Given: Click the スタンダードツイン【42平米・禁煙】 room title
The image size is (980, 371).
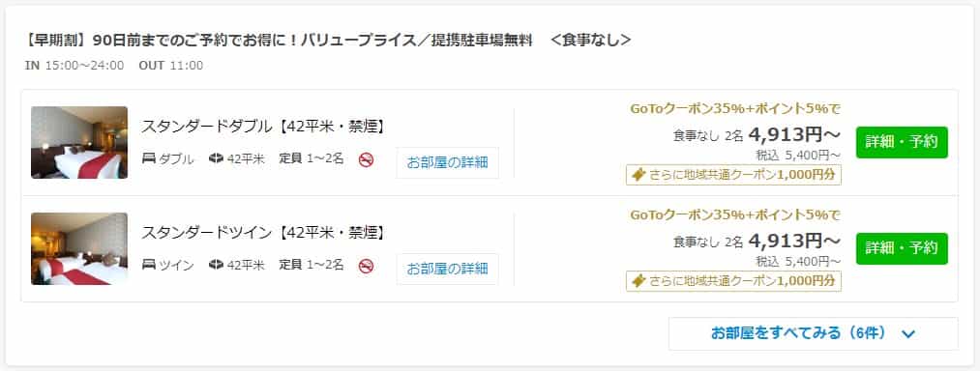Looking at the screenshot, I should pos(263,233).
